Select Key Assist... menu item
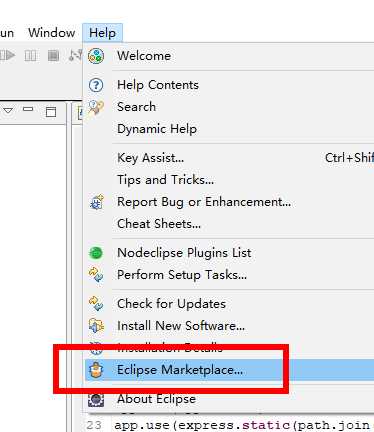Viewport: 374px width, 432px height. click(x=150, y=158)
